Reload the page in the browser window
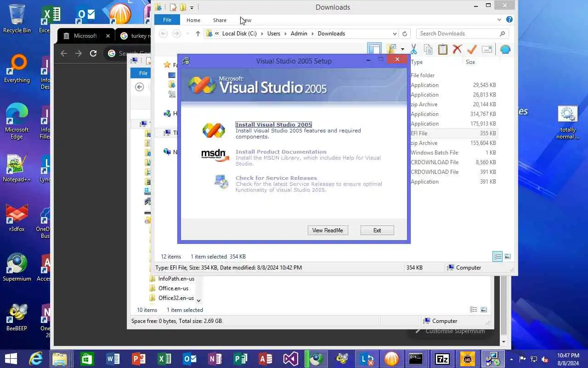 pyautogui.click(x=93, y=53)
